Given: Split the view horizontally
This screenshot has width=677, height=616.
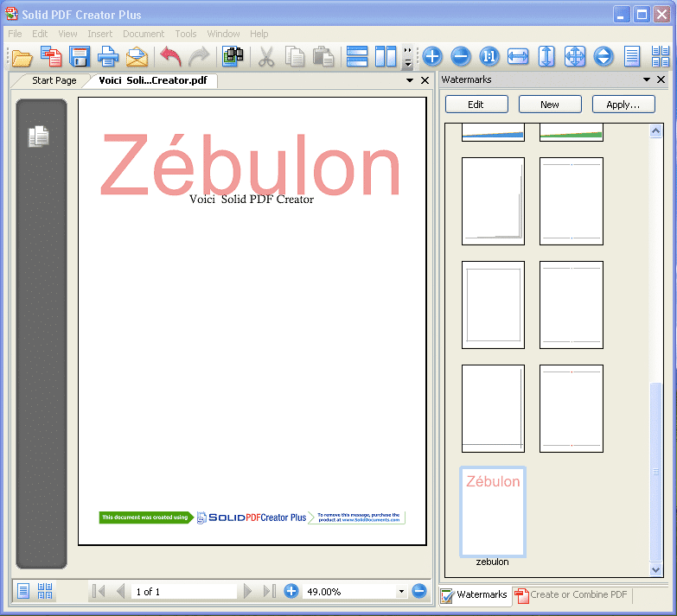Looking at the screenshot, I should coord(357,56).
